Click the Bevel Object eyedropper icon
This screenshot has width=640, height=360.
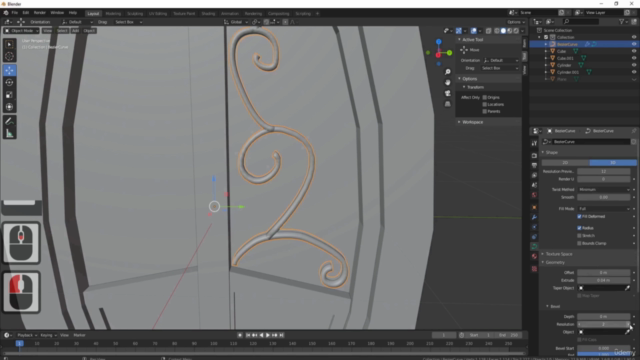click(x=627, y=332)
